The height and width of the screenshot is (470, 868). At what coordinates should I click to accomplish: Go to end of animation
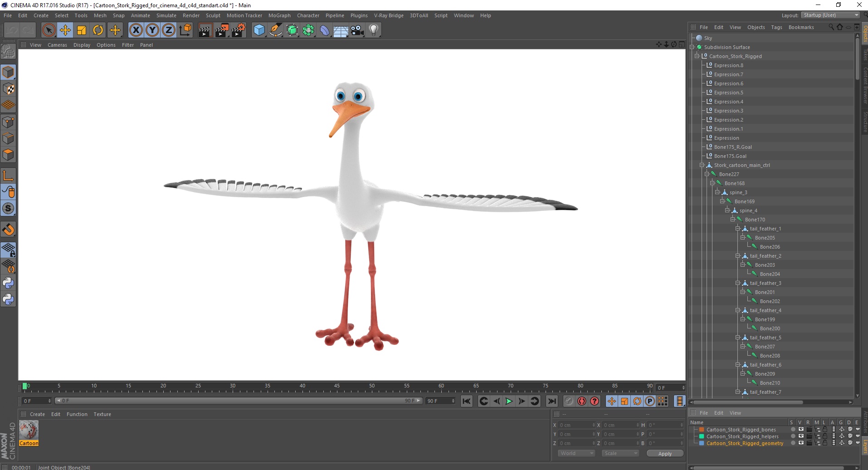[x=552, y=401]
